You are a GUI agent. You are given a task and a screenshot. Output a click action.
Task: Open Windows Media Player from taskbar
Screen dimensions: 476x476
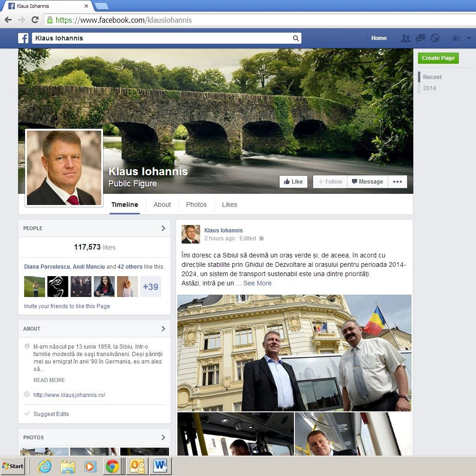click(x=90, y=466)
